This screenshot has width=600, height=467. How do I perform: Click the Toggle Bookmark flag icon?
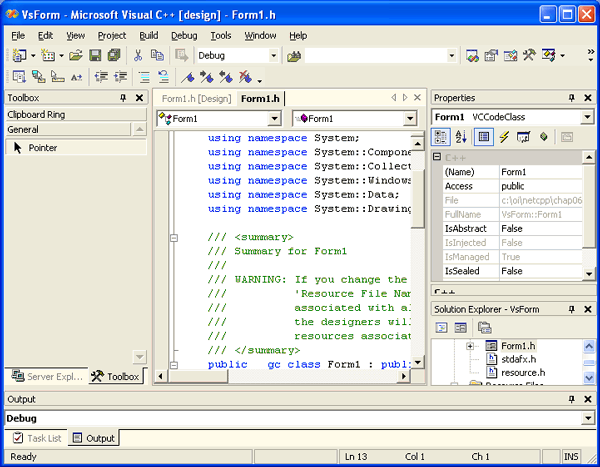188,77
